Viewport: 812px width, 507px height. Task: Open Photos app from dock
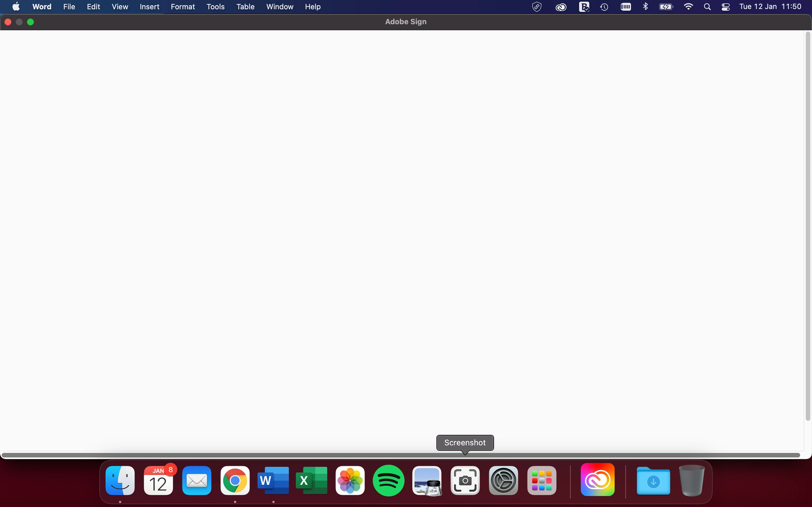tap(350, 481)
